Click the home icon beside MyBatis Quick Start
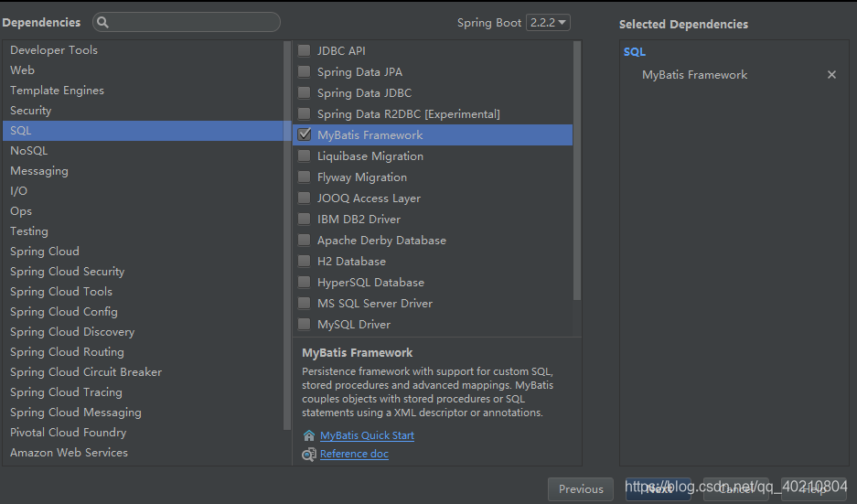The image size is (857, 504). (x=309, y=435)
